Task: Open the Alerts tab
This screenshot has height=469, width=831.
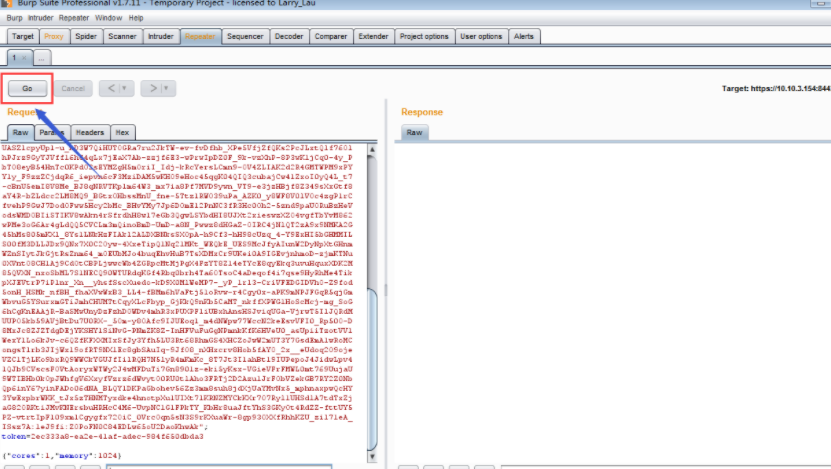Action: click(x=524, y=37)
